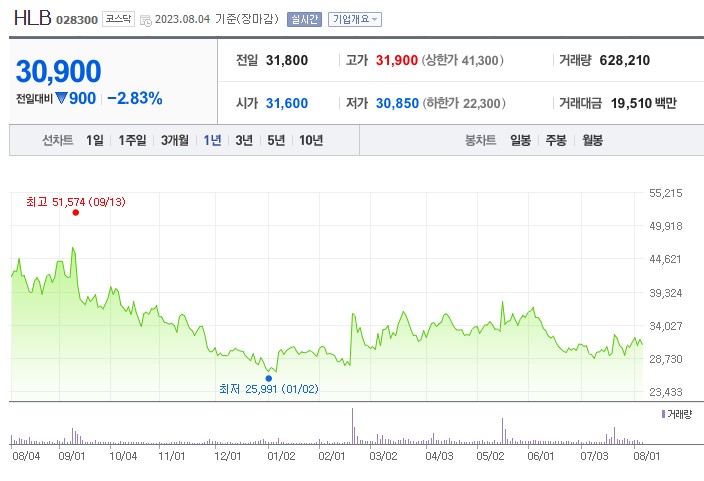The image size is (704, 481).
Task: Show the 주봉 weekly candle chart
Action: [x=556, y=140]
